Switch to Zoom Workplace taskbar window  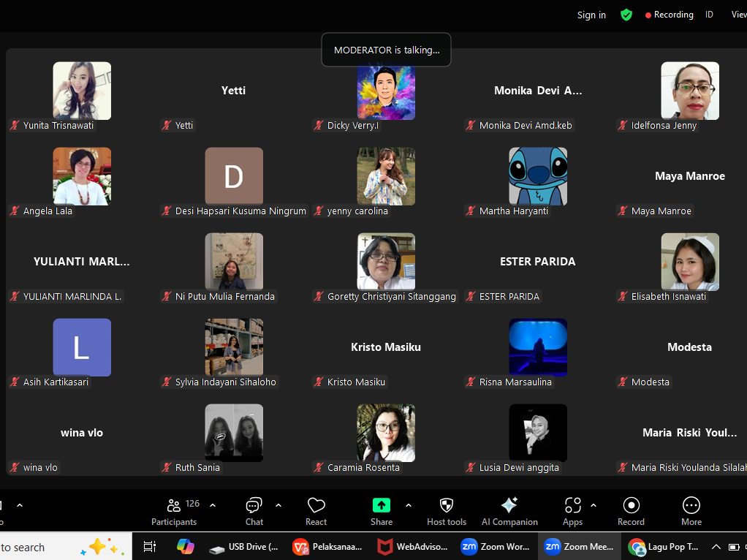coord(496,547)
